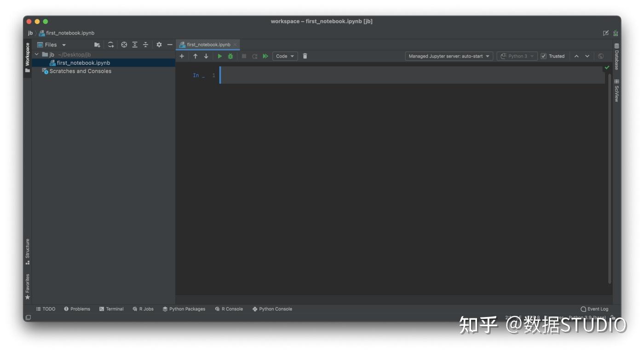Viewport: 644px width, 352px height.
Task: Open Files panel settings gear
Action: (x=158, y=45)
